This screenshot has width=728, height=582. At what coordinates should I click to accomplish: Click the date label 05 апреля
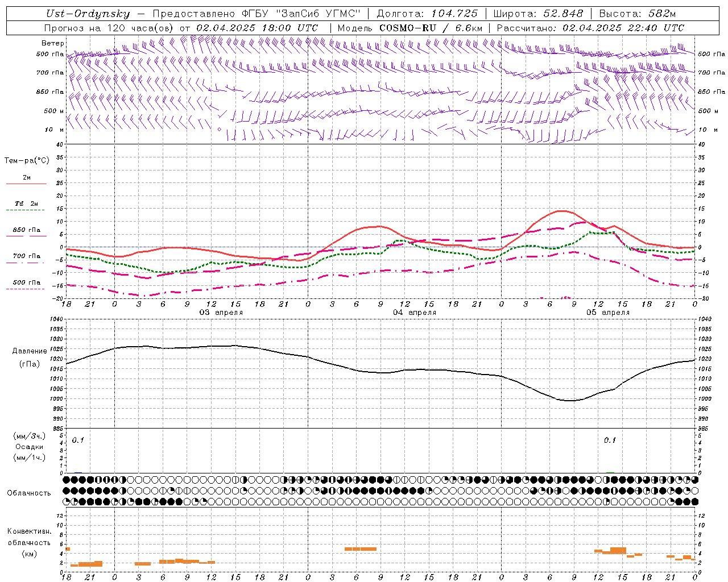click(608, 313)
